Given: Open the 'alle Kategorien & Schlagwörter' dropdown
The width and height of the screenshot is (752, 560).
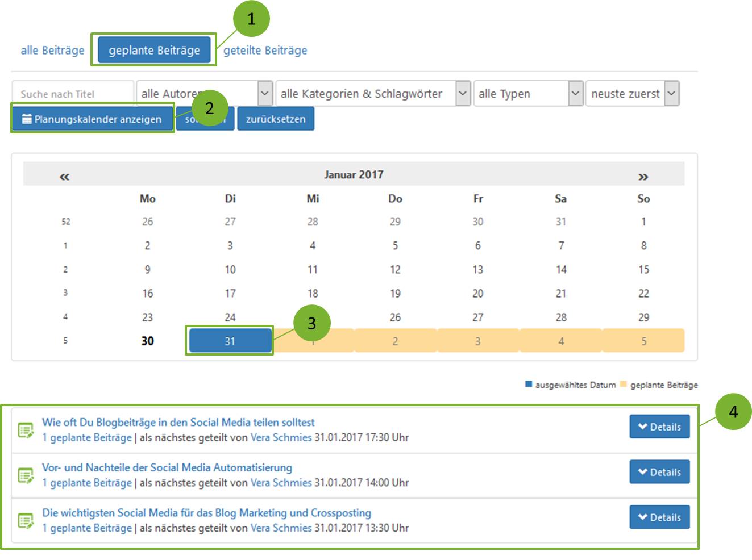Looking at the screenshot, I should click(373, 94).
